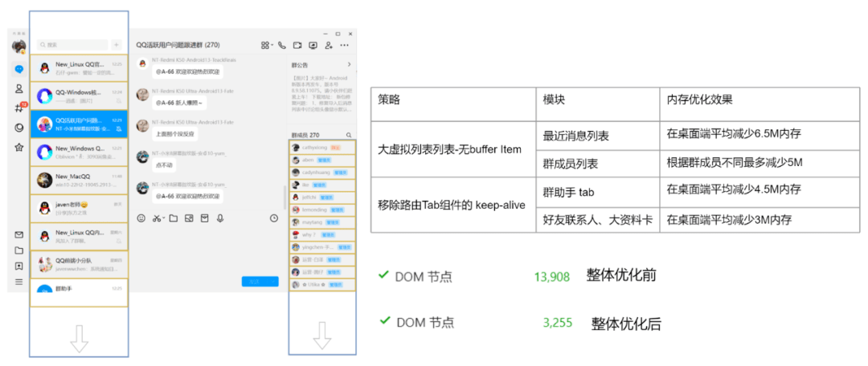This screenshot has width=868, height=366.
Task: Open the Contacts icon in QQ sidebar
Action: coord(18,88)
